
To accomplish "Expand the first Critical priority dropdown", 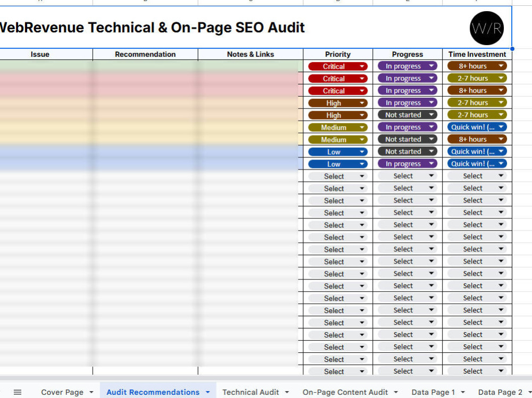I will click(338, 66).
